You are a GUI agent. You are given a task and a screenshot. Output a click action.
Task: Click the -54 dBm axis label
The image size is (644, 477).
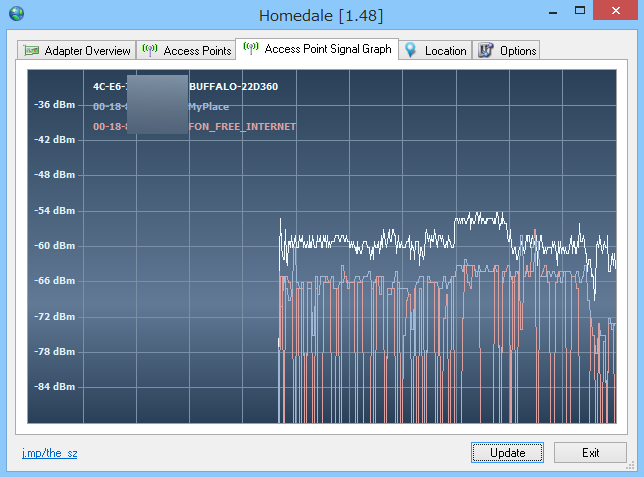pyautogui.click(x=55, y=211)
